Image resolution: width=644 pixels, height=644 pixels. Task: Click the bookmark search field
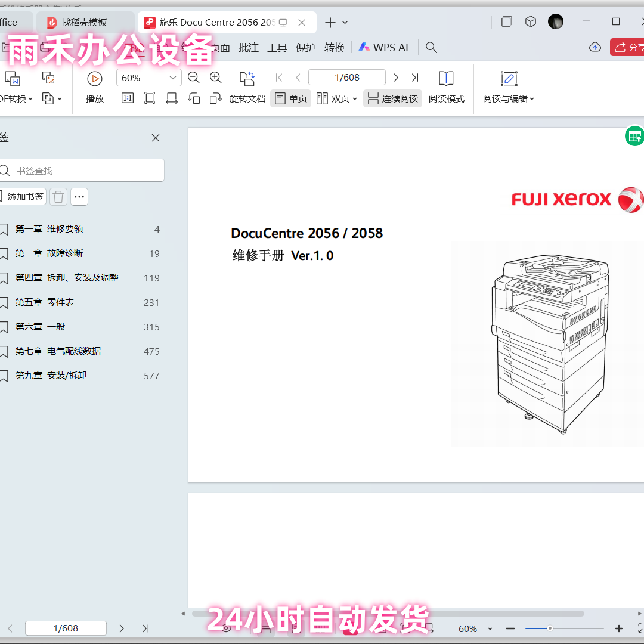pyautogui.click(x=82, y=171)
